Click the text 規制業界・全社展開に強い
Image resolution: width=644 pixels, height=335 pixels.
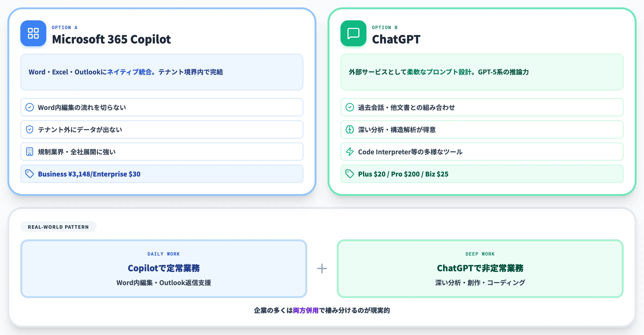click(77, 152)
